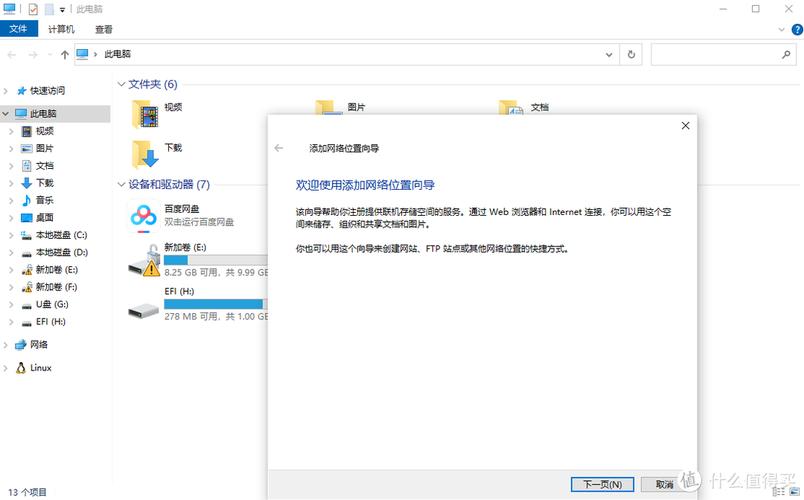Collapse the 文件夹 (6) group
The height and width of the screenshot is (500, 804).
[122, 84]
